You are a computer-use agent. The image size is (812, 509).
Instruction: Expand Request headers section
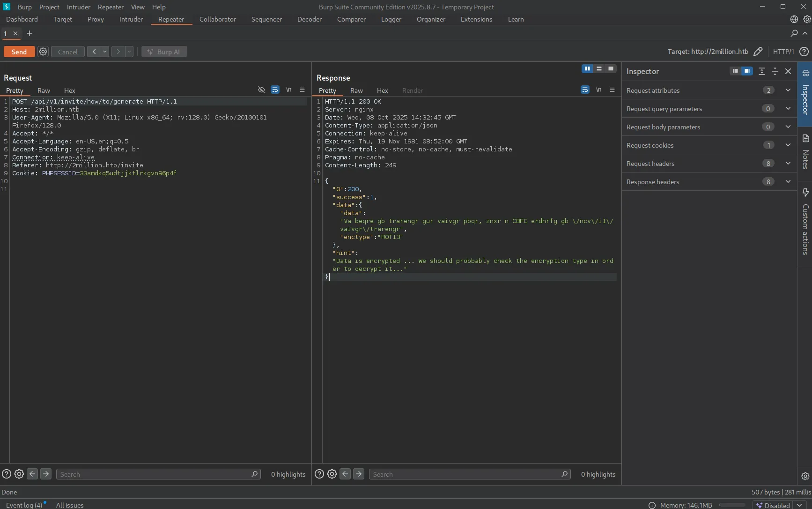[788, 164]
